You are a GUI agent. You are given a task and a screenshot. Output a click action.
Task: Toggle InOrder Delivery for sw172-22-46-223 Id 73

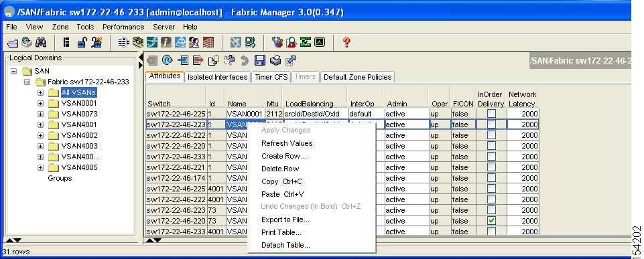(x=491, y=209)
